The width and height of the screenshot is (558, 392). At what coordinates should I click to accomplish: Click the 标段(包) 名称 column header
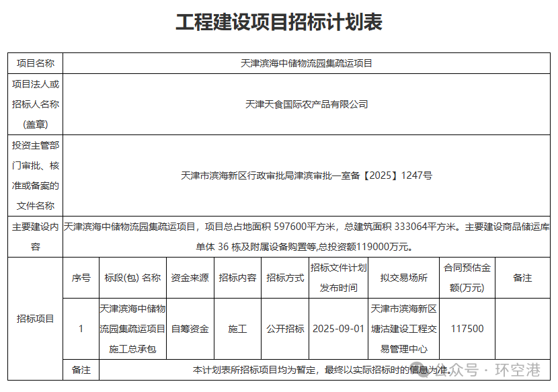pos(132,278)
